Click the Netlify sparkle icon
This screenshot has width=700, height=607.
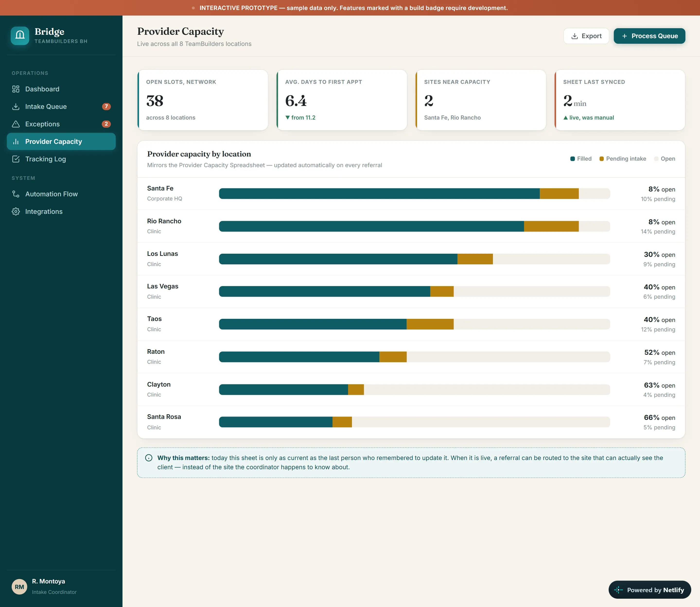(618, 590)
